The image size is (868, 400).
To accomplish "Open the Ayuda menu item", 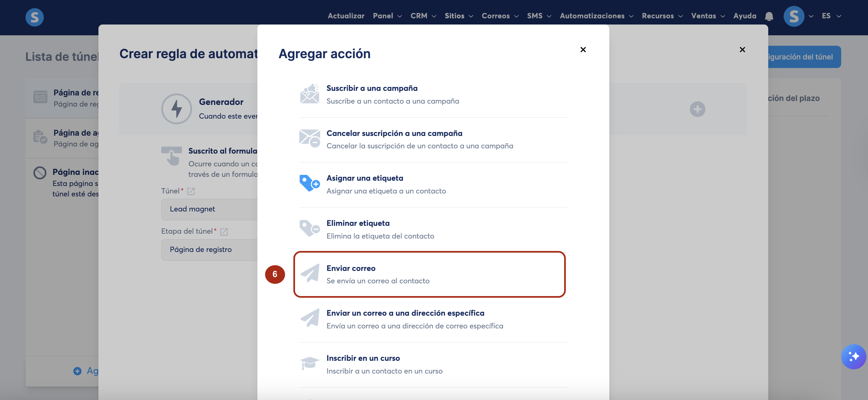I will point(744,16).
